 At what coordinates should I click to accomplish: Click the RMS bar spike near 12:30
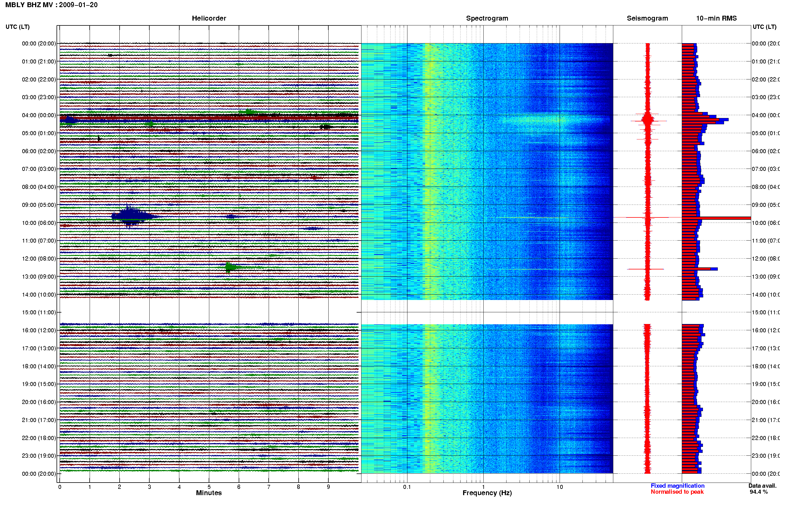click(700, 269)
